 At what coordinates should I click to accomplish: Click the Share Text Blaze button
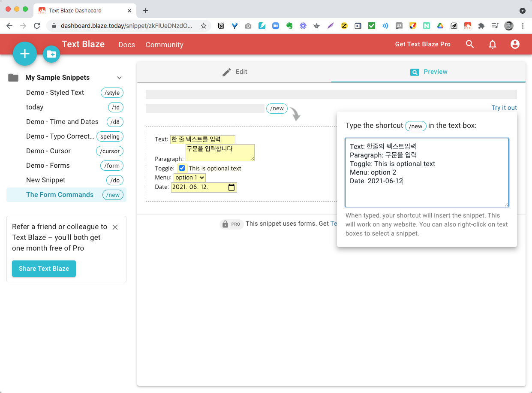tap(44, 269)
